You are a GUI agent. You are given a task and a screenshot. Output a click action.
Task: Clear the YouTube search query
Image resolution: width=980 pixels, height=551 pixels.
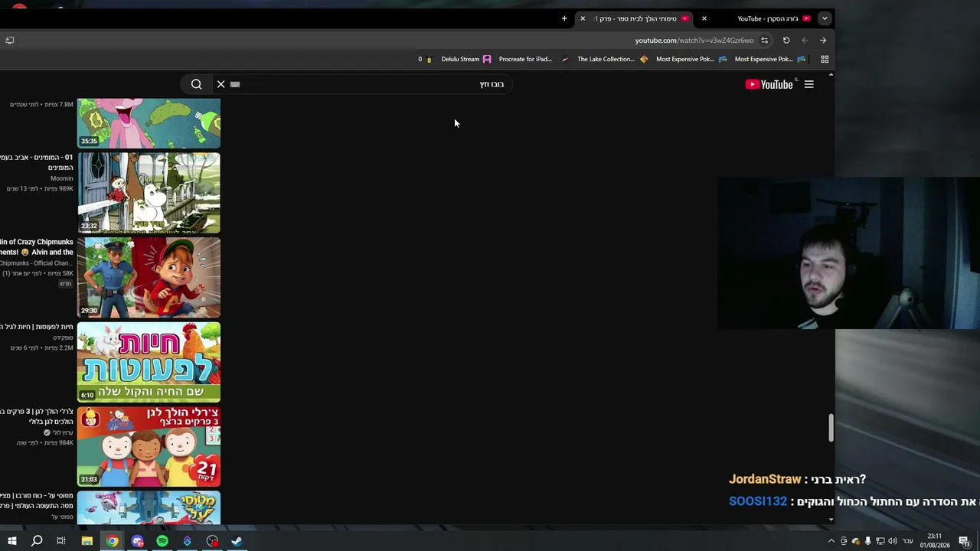(x=220, y=84)
